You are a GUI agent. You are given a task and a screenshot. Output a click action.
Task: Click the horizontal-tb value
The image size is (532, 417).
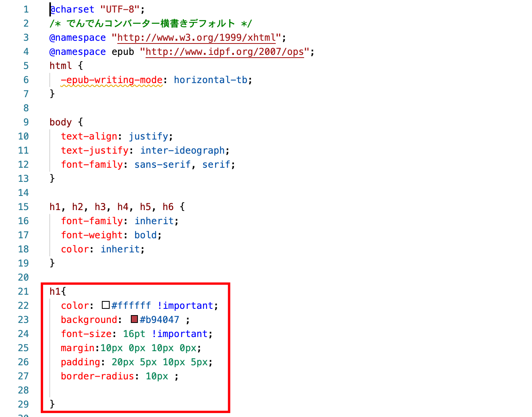[210, 80]
